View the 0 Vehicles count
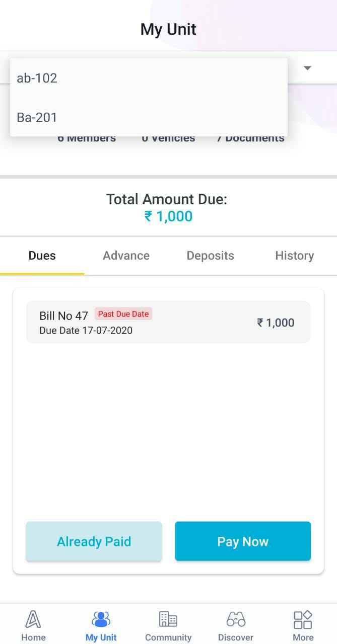The image size is (337, 644). 168,138
